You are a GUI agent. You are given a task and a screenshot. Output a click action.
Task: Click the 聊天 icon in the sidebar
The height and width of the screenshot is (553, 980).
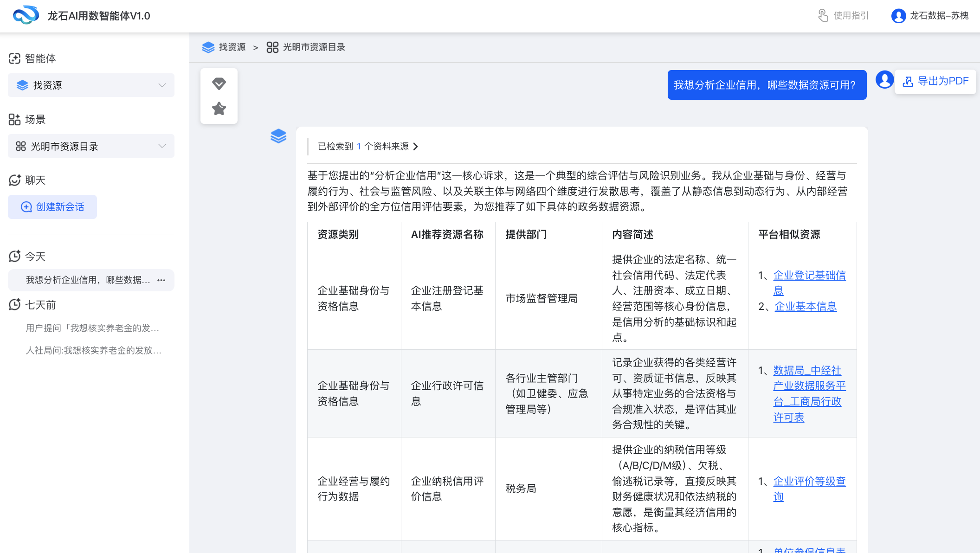15,180
